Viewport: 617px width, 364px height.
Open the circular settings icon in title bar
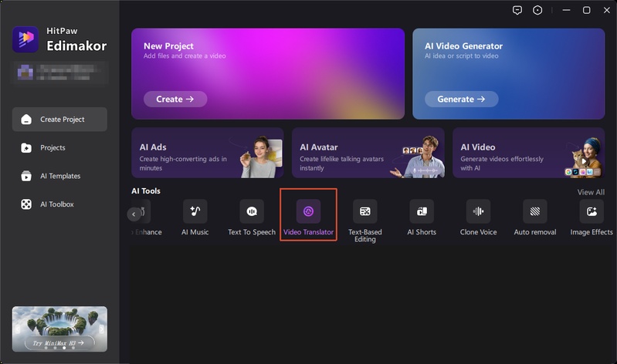537,10
